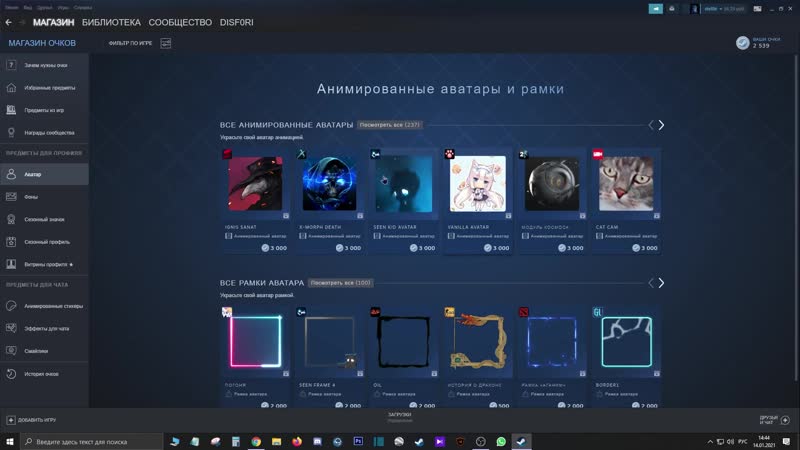Open the blue Aghanim avatar frame
This screenshot has width=800, height=450.
[552, 342]
